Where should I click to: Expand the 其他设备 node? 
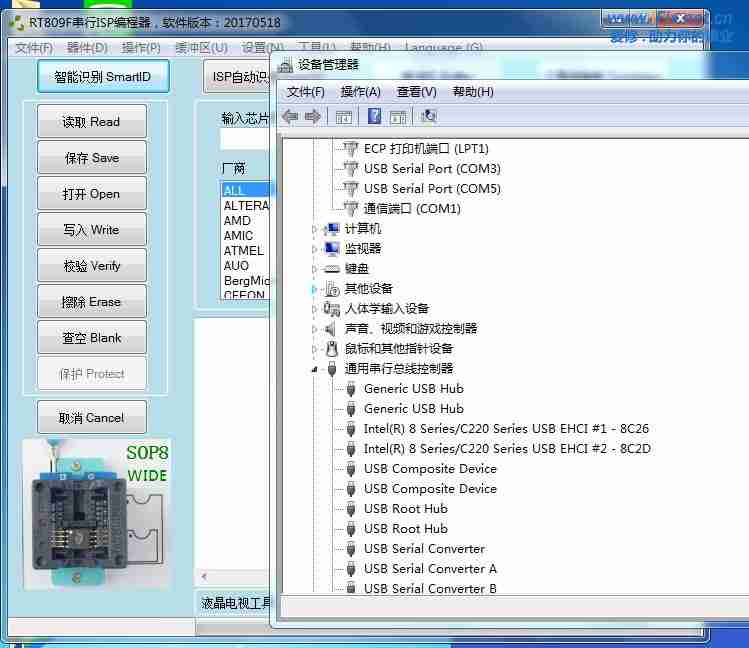click(314, 289)
